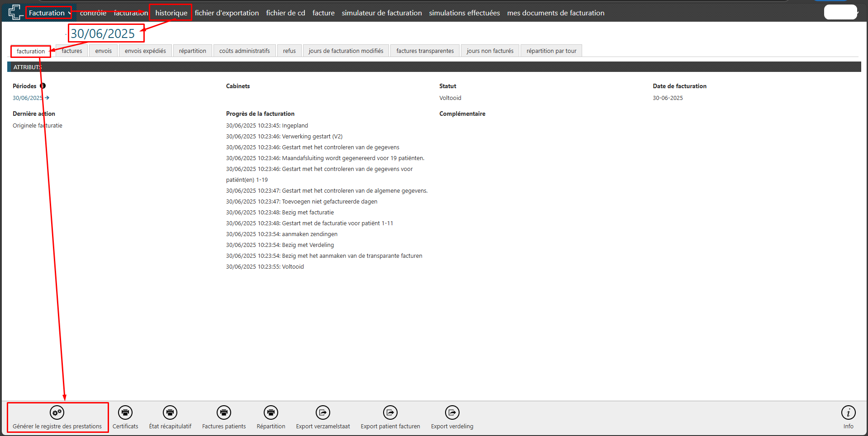The width and height of the screenshot is (868, 436).
Task: Open fichier d'exportation menu
Action: click(227, 13)
